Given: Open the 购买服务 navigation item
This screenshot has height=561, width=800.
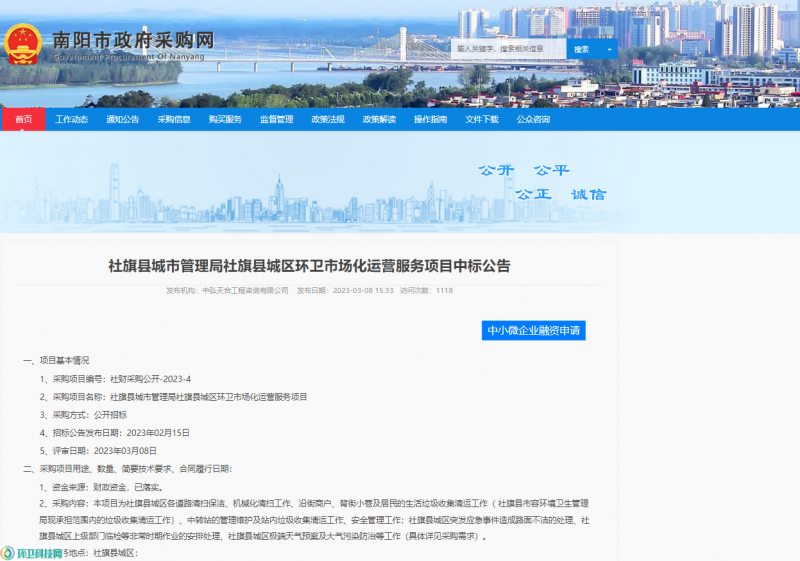Looking at the screenshot, I should (225, 120).
